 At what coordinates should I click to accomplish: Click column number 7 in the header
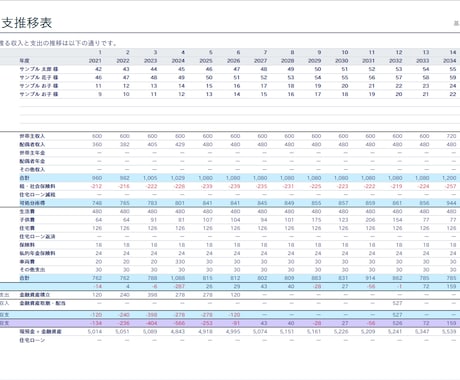[265, 52]
